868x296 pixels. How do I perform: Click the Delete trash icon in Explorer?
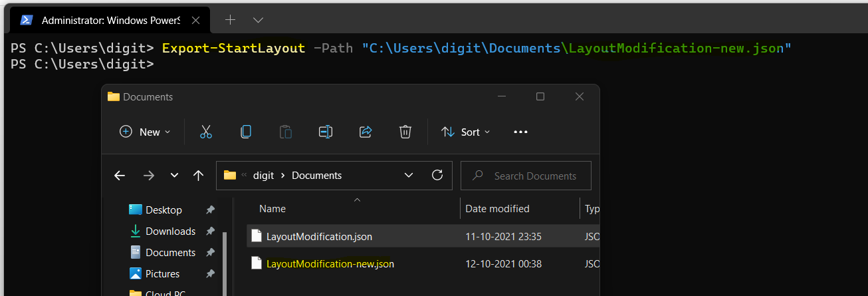click(x=405, y=132)
